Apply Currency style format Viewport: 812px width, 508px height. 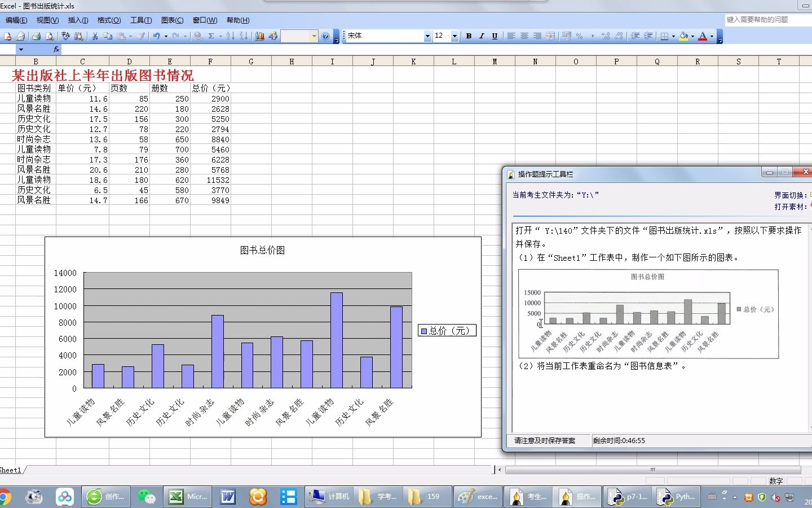coord(567,36)
